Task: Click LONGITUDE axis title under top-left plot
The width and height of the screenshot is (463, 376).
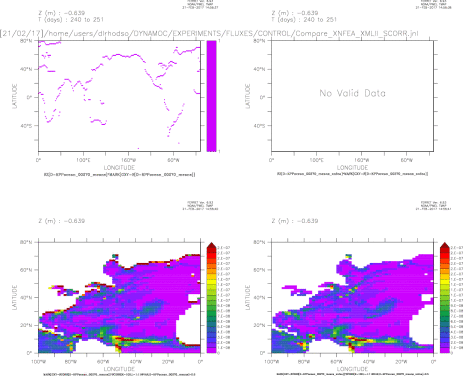Action: pyautogui.click(x=119, y=167)
